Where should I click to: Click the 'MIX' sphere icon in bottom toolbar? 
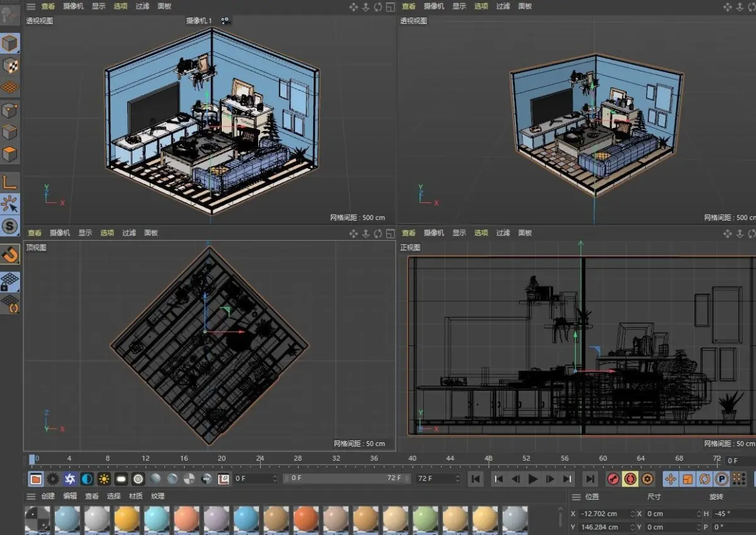click(206, 479)
